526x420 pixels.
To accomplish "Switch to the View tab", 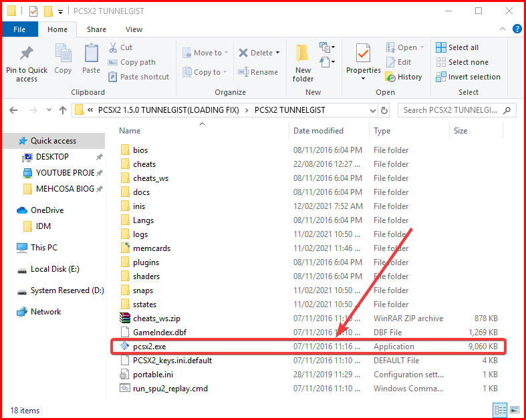I will 134,29.
